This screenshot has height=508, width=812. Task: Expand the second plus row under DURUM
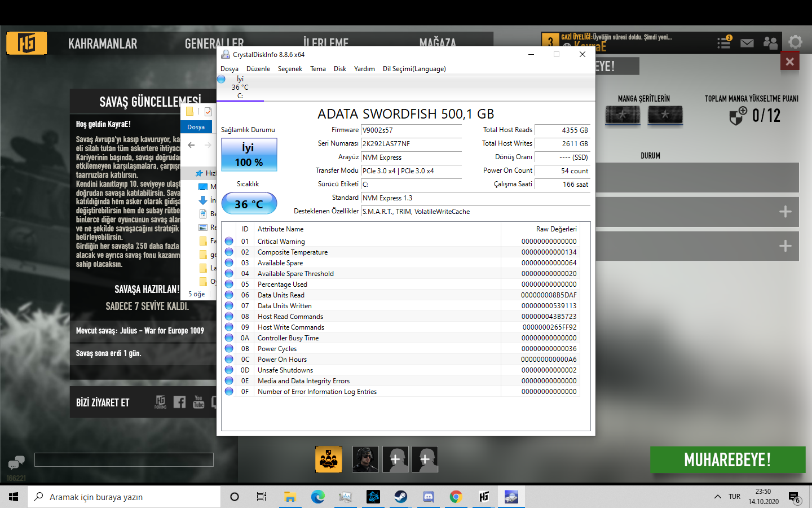coord(785,246)
